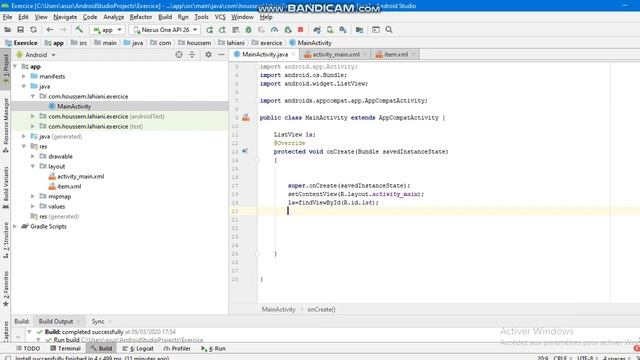Open the Android project view dropdown
This screenshot has height=360, width=640.
(x=36, y=55)
